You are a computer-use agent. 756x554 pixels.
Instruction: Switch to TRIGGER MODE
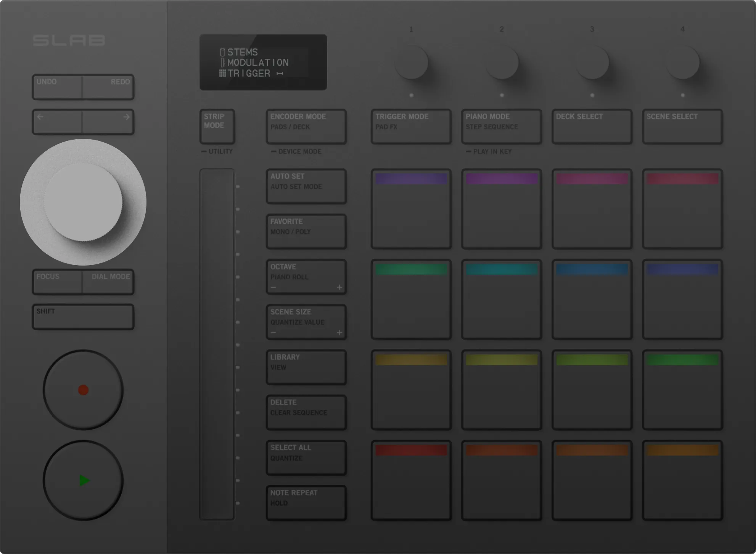click(x=411, y=126)
